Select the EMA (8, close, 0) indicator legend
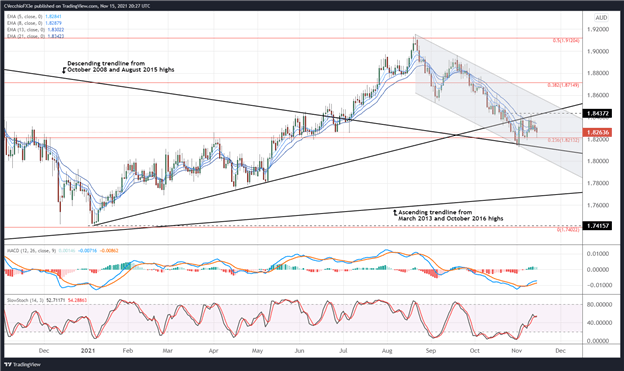The height and width of the screenshot is (371, 624). pos(34,23)
